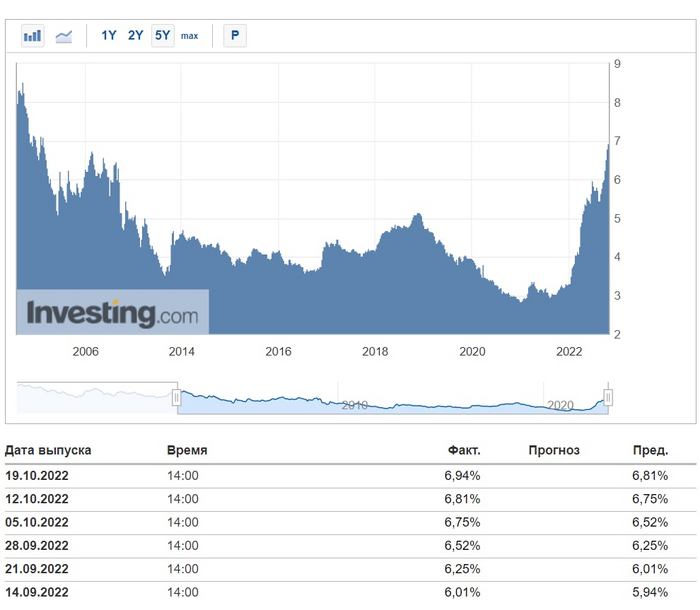Click the P button in chart toolbar

[x=235, y=36]
